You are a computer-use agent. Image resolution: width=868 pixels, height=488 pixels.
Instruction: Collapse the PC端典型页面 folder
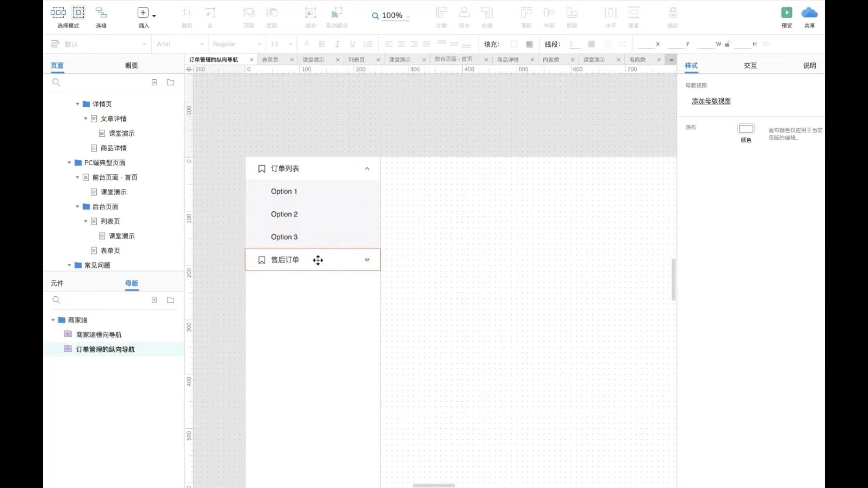pyautogui.click(x=69, y=163)
